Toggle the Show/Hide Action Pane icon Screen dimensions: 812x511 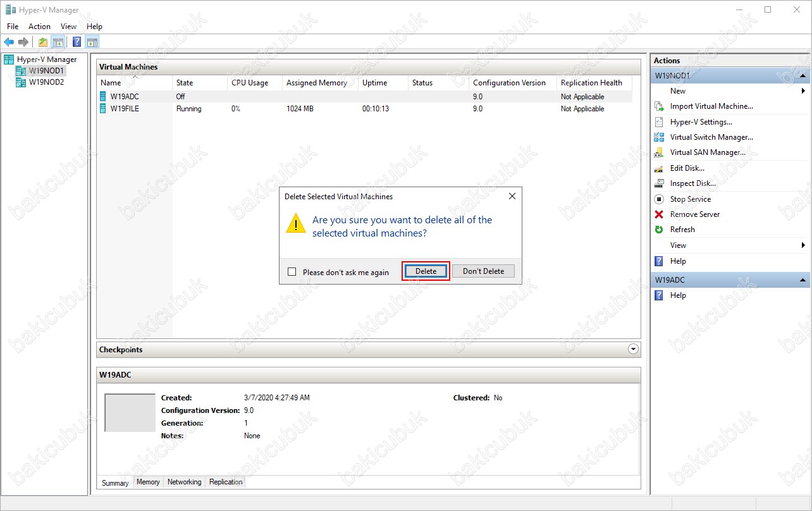coord(92,42)
